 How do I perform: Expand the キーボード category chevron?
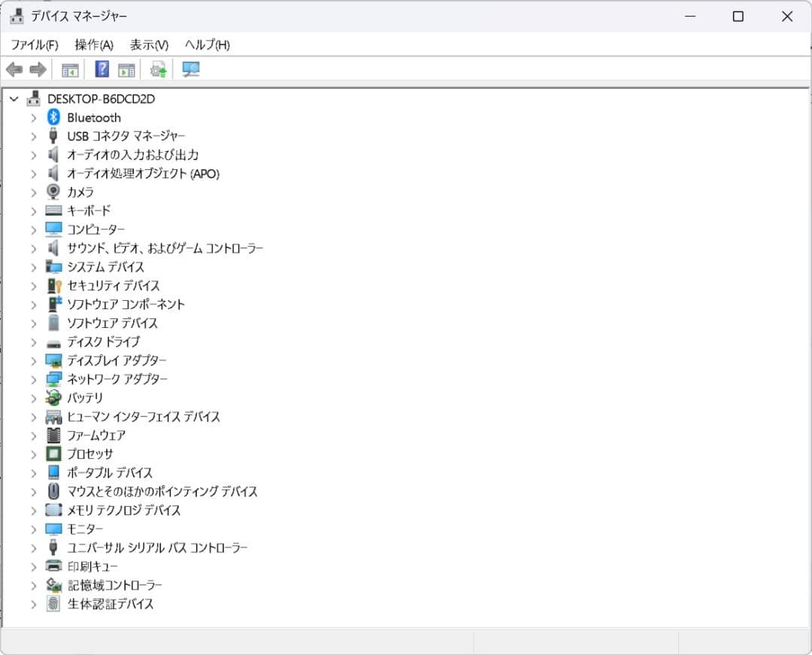coord(33,211)
